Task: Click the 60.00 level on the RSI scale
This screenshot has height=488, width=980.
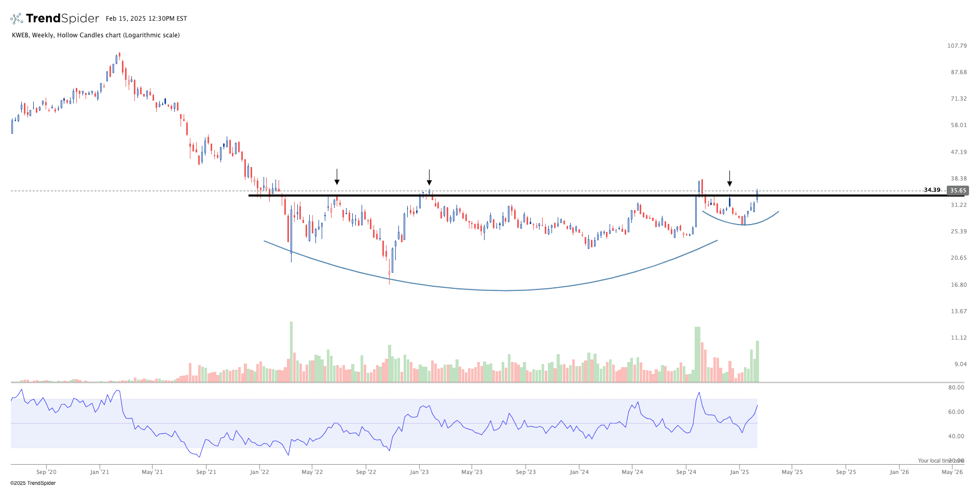Action: tap(956, 412)
